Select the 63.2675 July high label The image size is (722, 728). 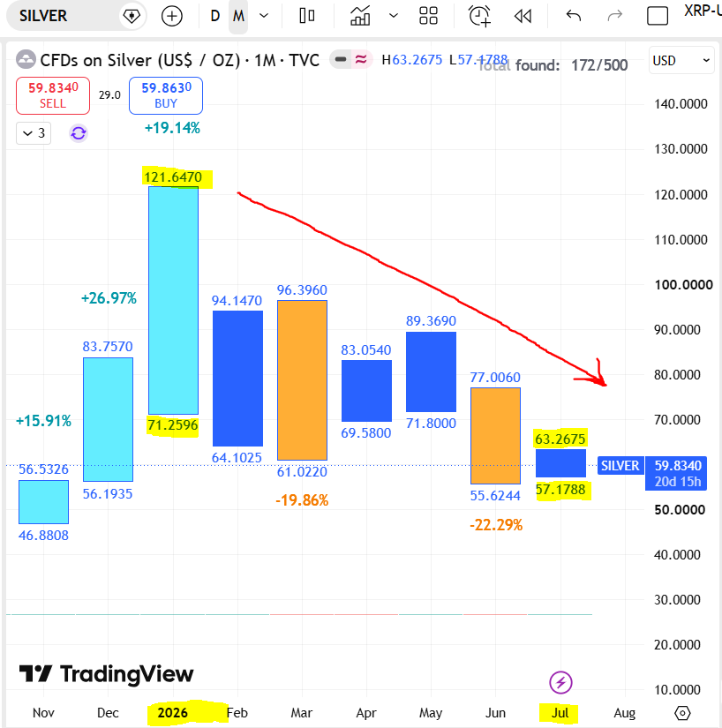tap(560, 439)
